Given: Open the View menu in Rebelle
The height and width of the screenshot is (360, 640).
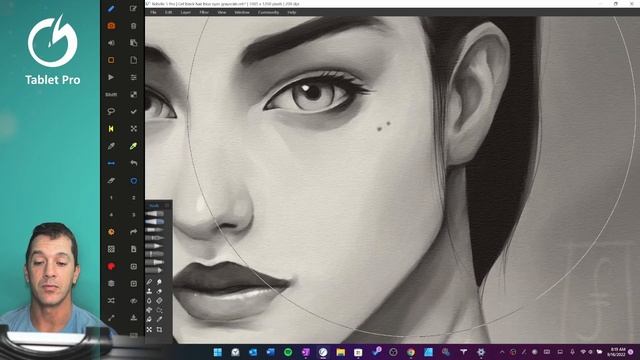Looking at the screenshot, I should click(x=222, y=13).
